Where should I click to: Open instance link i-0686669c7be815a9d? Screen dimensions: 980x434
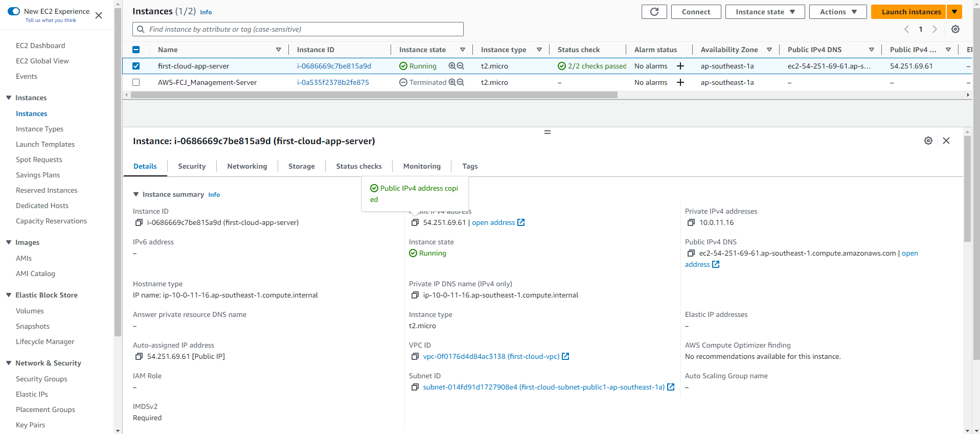334,66
